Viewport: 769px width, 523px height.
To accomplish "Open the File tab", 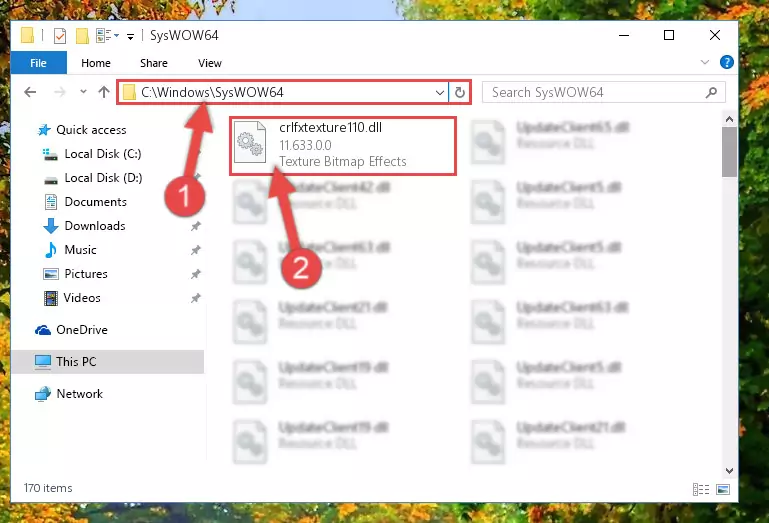I will click(x=38, y=63).
